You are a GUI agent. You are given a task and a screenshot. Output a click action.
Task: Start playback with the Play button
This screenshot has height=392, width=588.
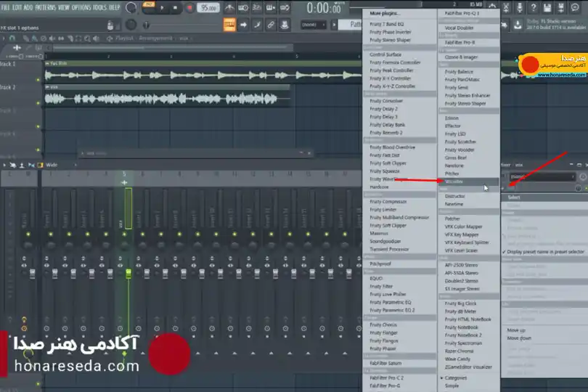tap(162, 7)
